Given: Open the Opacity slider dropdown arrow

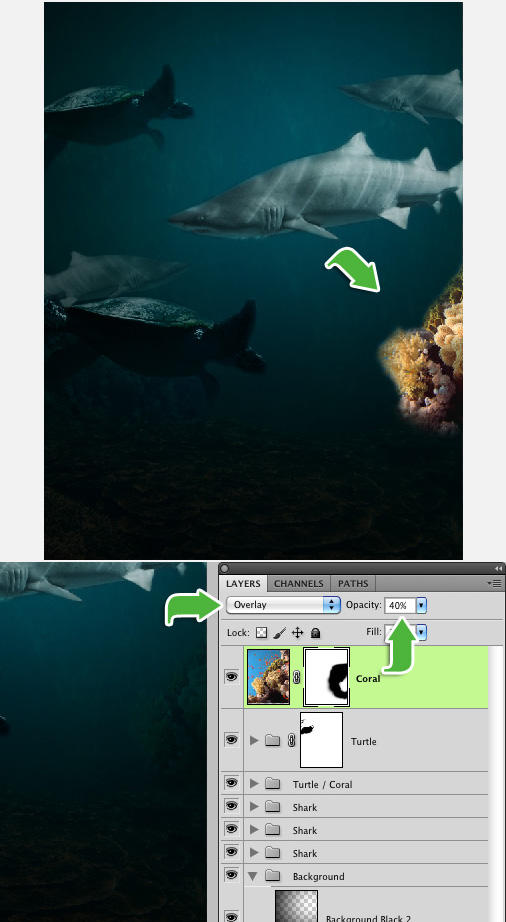Looking at the screenshot, I should coord(421,605).
